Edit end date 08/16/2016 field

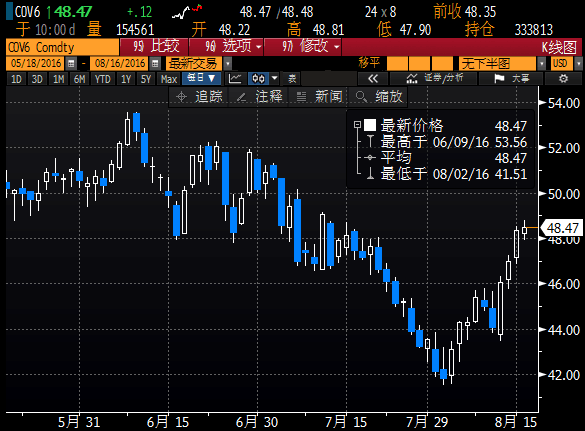[119, 63]
